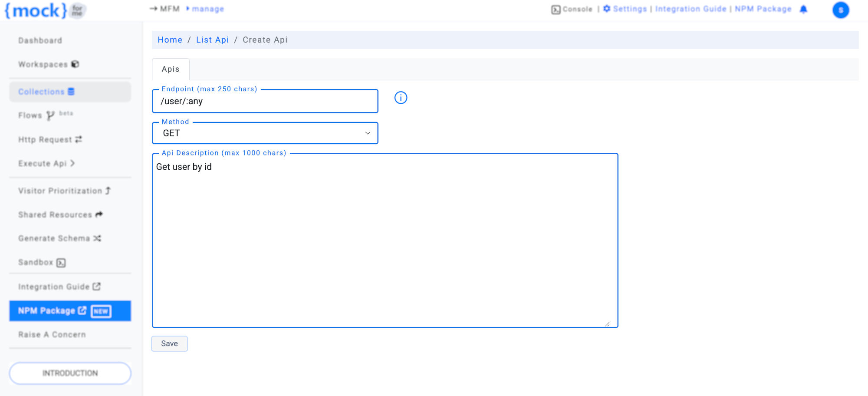Click the endpoint info icon
Viewport: 868px width, 396px height.
coord(401,98)
